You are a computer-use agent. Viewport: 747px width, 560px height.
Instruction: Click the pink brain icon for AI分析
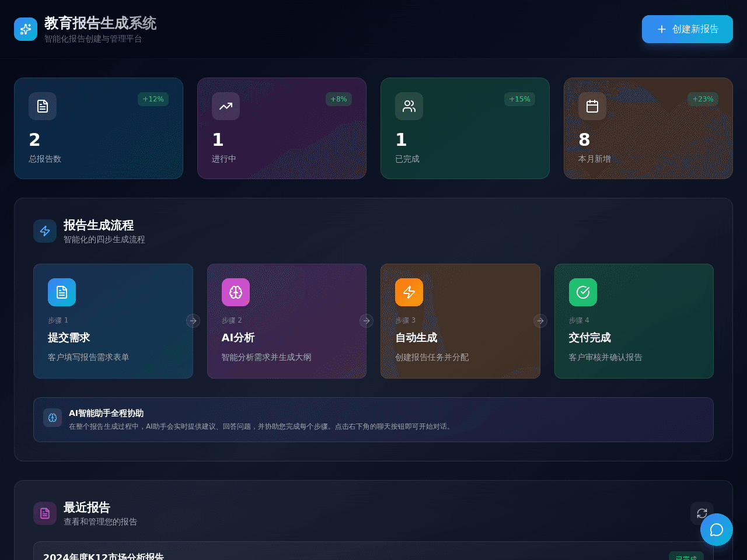click(x=236, y=292)
